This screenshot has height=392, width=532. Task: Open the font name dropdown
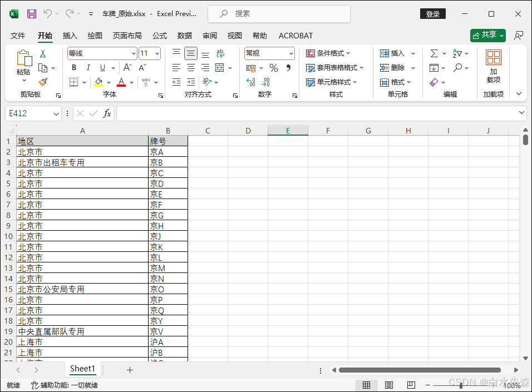click(x=134, y=53)
